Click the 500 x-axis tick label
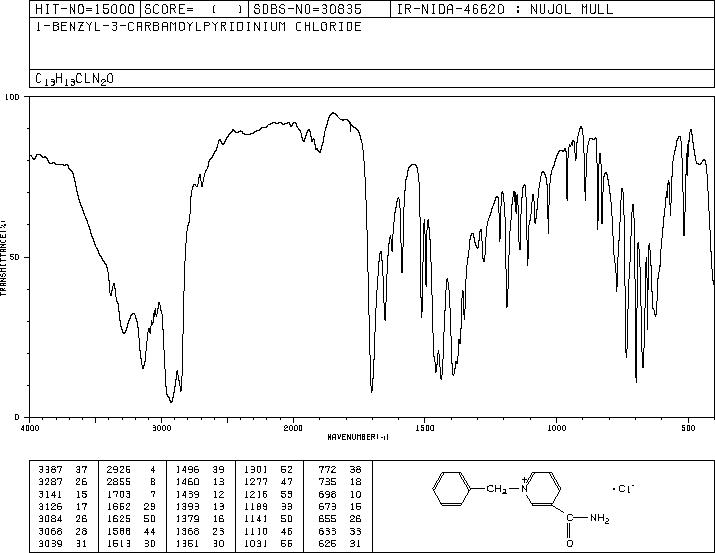This screenshot has height=553, width=715. tap(688, 428)
